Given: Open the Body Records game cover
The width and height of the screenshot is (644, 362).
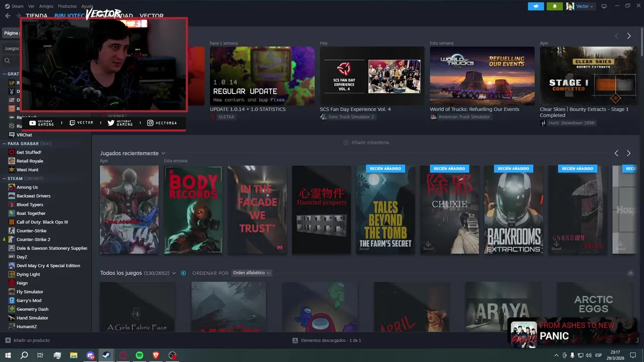Looking at the screenshot, I should 193,210.
